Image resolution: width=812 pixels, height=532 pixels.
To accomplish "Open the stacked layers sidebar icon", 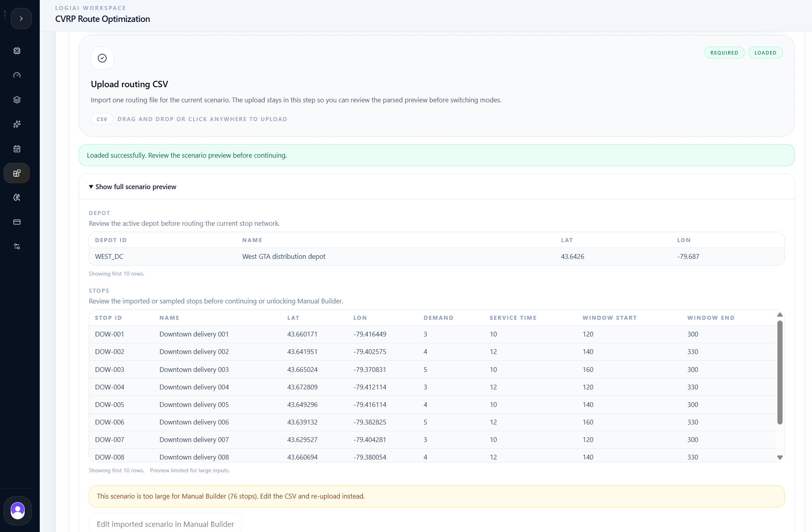I will [17, 100].
